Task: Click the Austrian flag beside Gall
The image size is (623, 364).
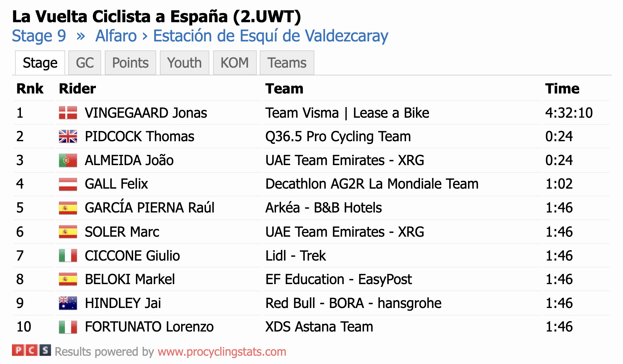Action: coord(68,184)
